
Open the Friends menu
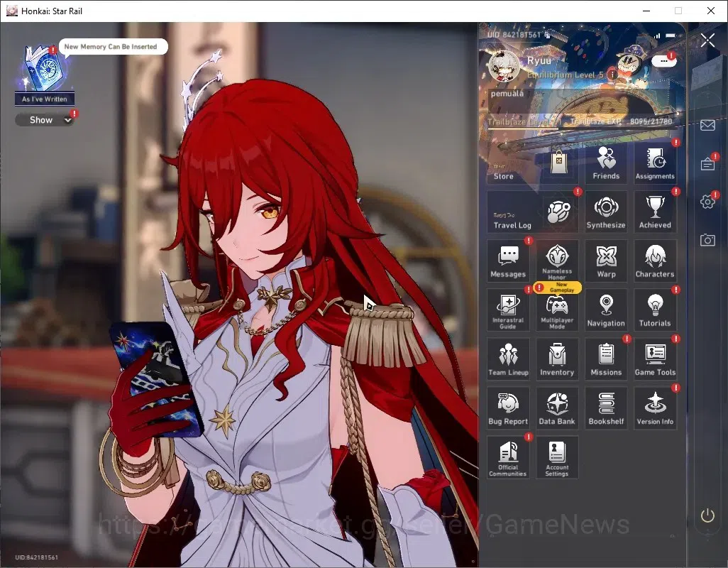[x=606, y=163]
